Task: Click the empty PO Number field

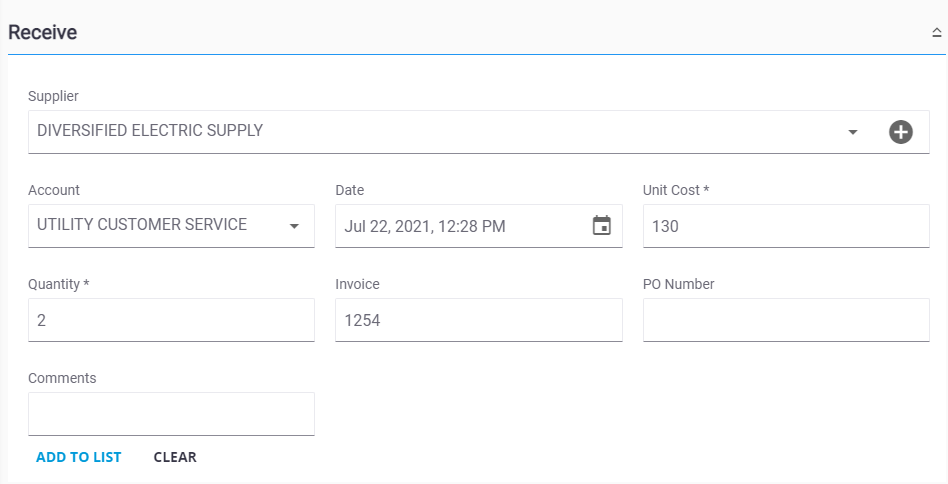Action: (x=786, y=320)
